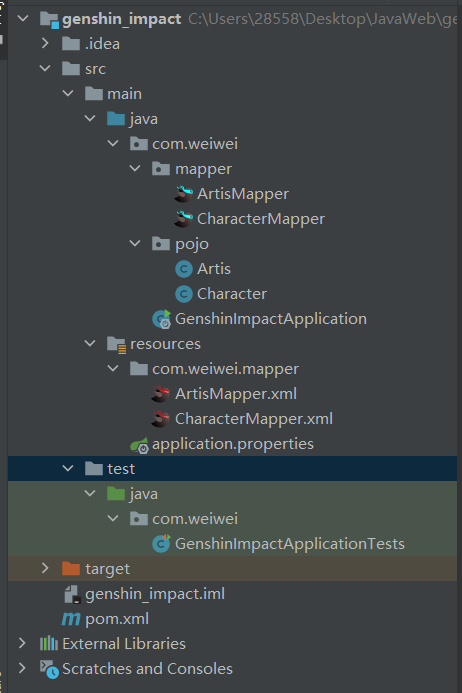
Task: Click the CharacterMapper MyBatis bird icon
Action: (183, 219)
